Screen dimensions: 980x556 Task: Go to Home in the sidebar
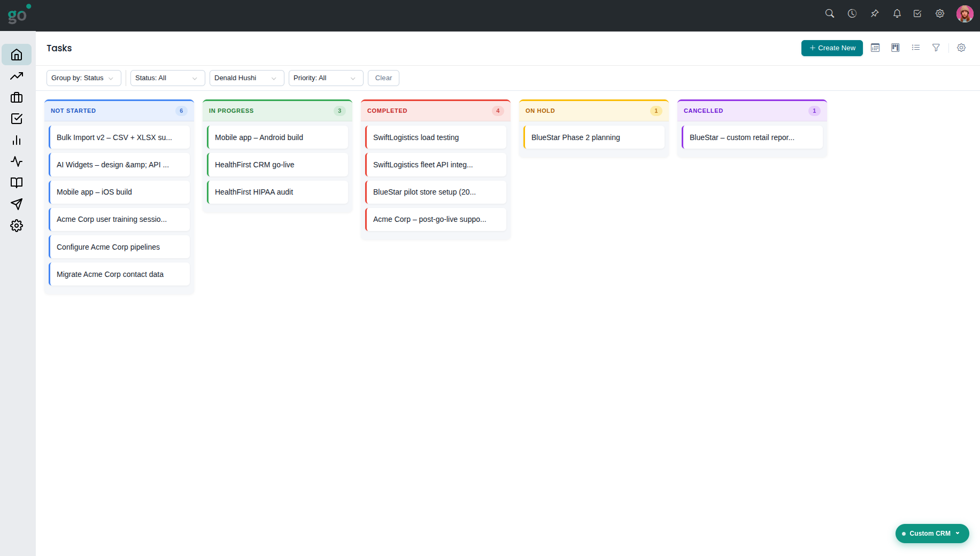pos(17,55)
